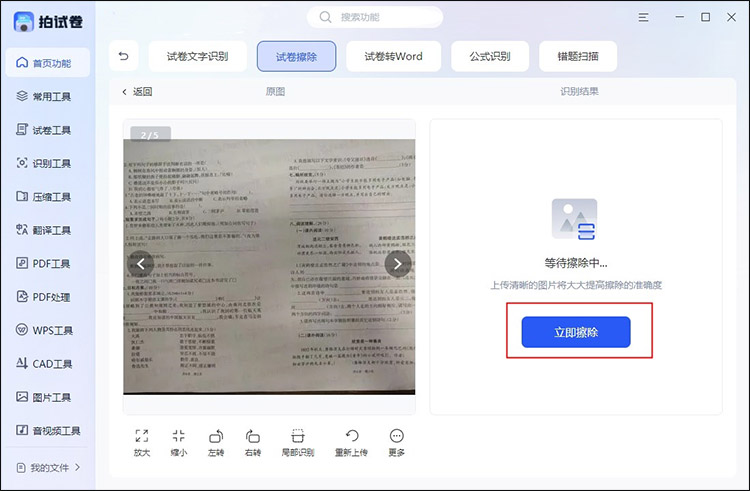Switch to the 试卷转Word tab
The height and width of the screenshot is (491, 750).
pos(394,56)
